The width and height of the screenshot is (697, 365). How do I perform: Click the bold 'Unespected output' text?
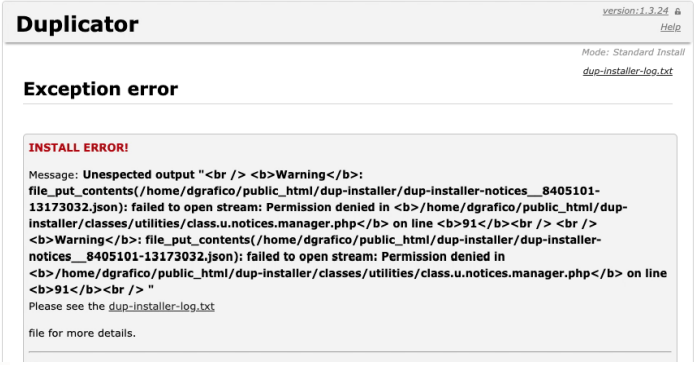pyautogui.click(x=139, y=175)
